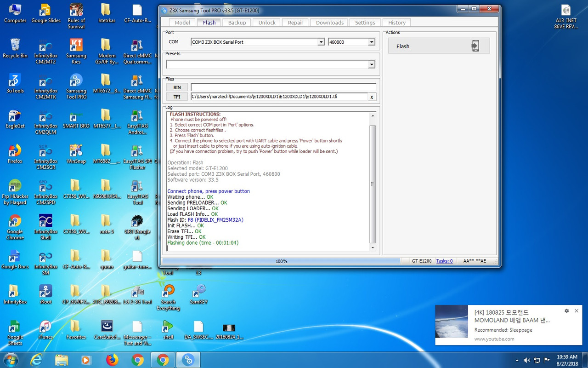The width and height of the screenshot is (588, 368).
Task: Select InfinityBox CM2MTK desktop shortcut
Action: coord(45,86)
